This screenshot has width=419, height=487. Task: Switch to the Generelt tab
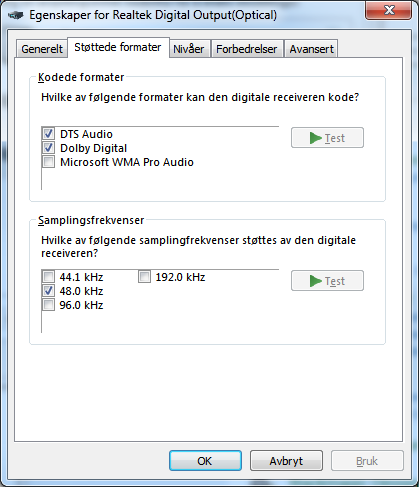(x=42, y=49)
